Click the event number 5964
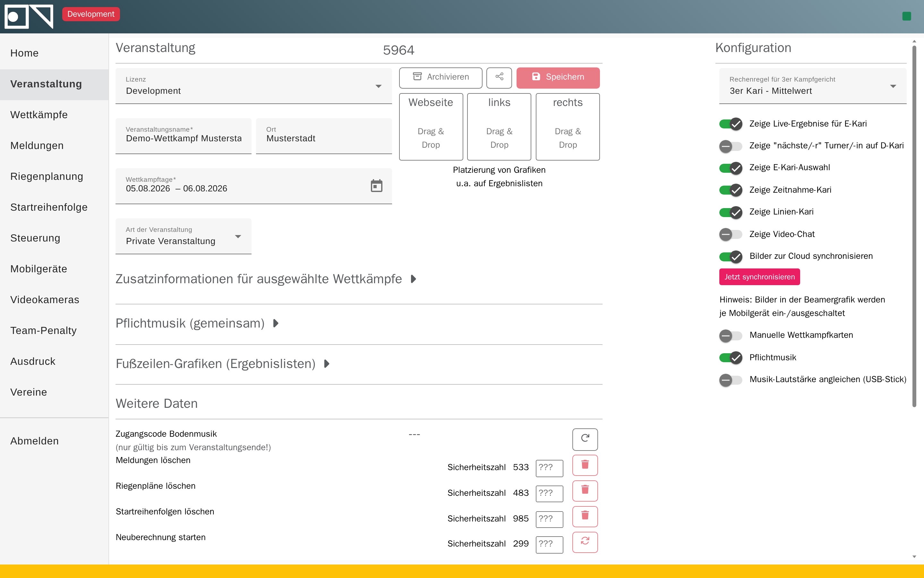924x578 pixels. pos(398,50)
